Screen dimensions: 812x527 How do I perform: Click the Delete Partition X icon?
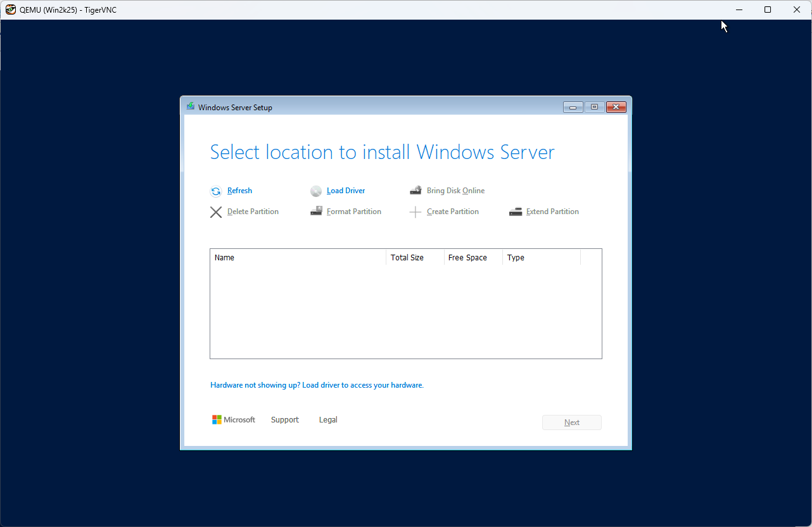point(216,212)
